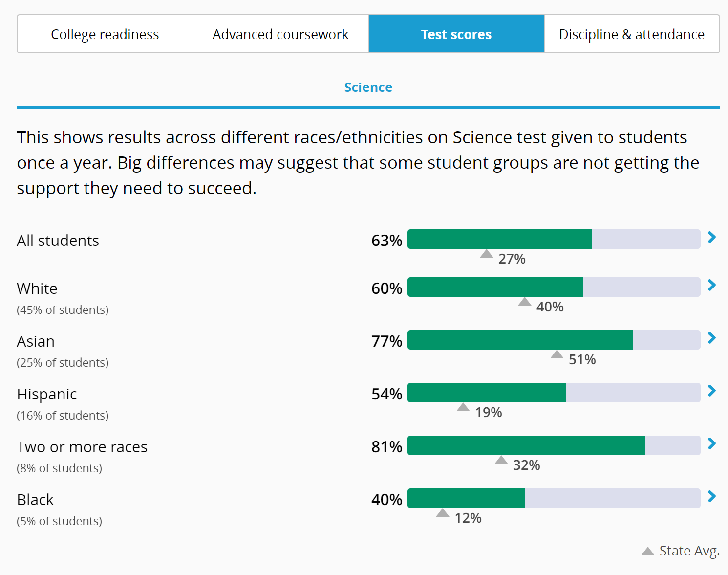Click the State Avg. legend triangle
This screenshot has width=728, height=575.
tap(648, 552)
